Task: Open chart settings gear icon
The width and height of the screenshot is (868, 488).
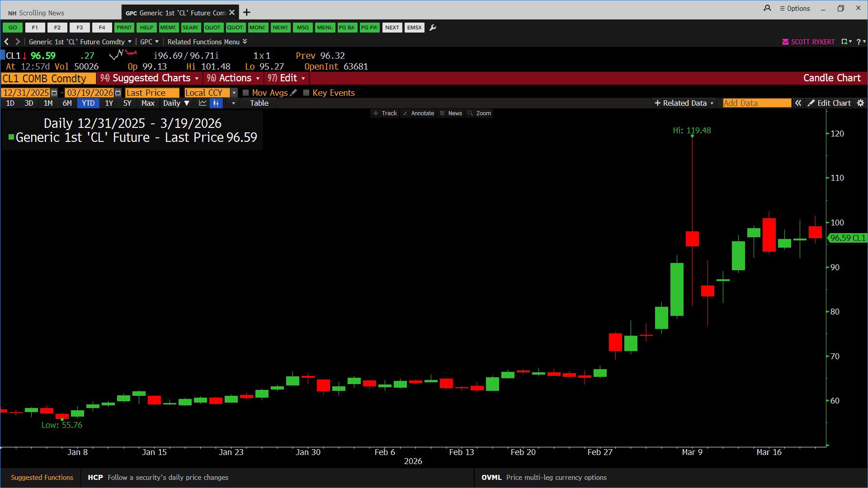Action: (860, 103)
